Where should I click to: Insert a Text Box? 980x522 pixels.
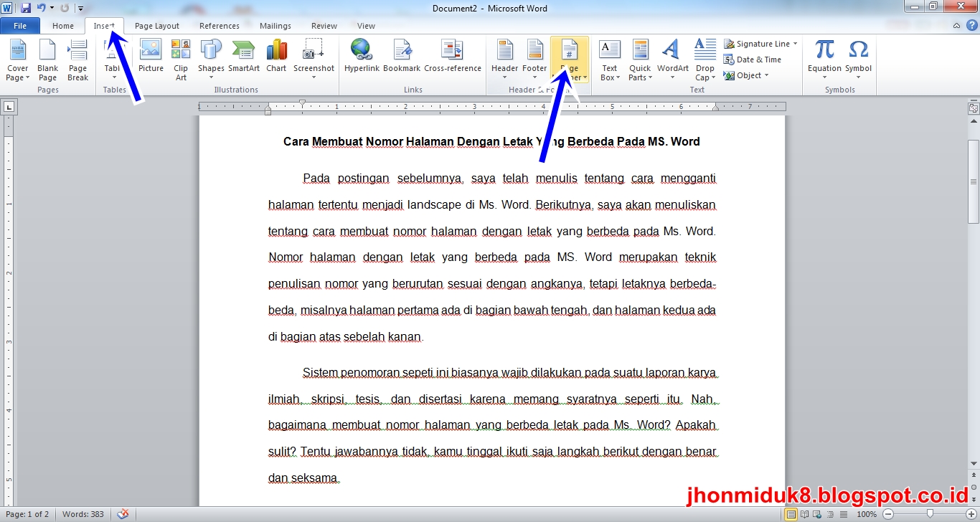click(610, 60)
